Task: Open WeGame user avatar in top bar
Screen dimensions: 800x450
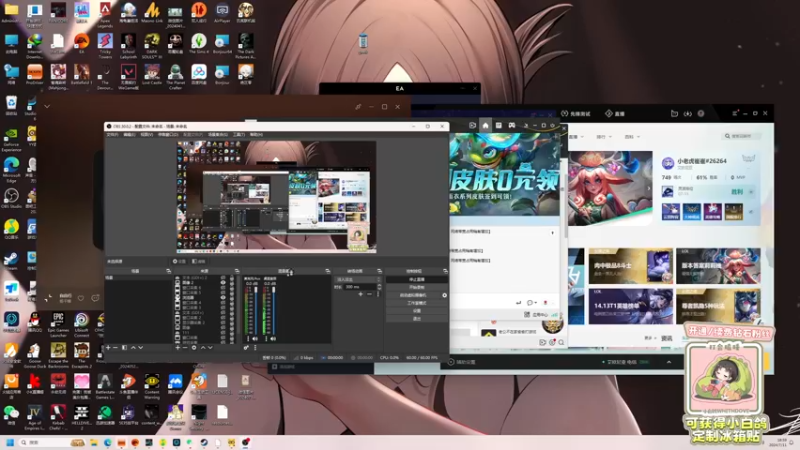Action: click(x=701, y=113)
